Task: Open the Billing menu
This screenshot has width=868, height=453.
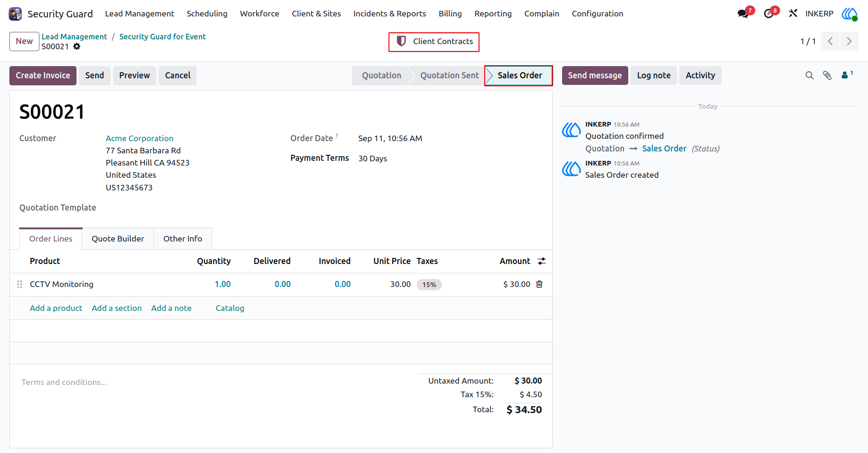Action: pyautogui.click(x=450, y=14)
